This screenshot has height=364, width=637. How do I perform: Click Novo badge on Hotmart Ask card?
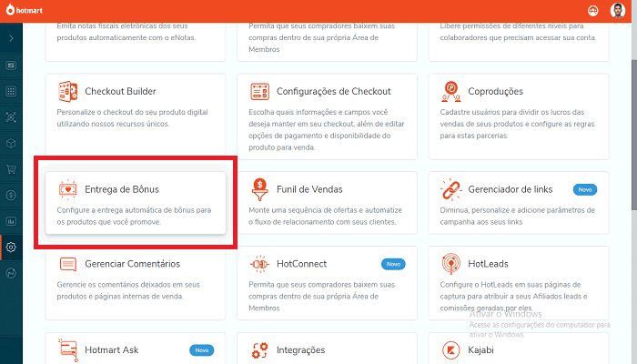pyautogui.click(x=201, y=350)
